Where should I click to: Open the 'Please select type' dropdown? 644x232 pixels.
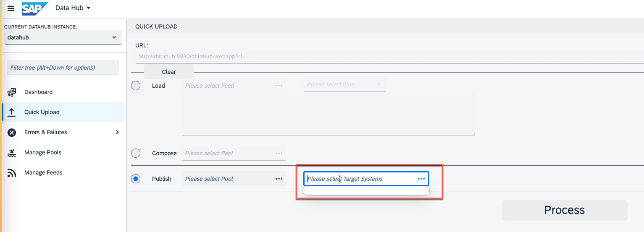pyautogui.click(x=344, y=84)
